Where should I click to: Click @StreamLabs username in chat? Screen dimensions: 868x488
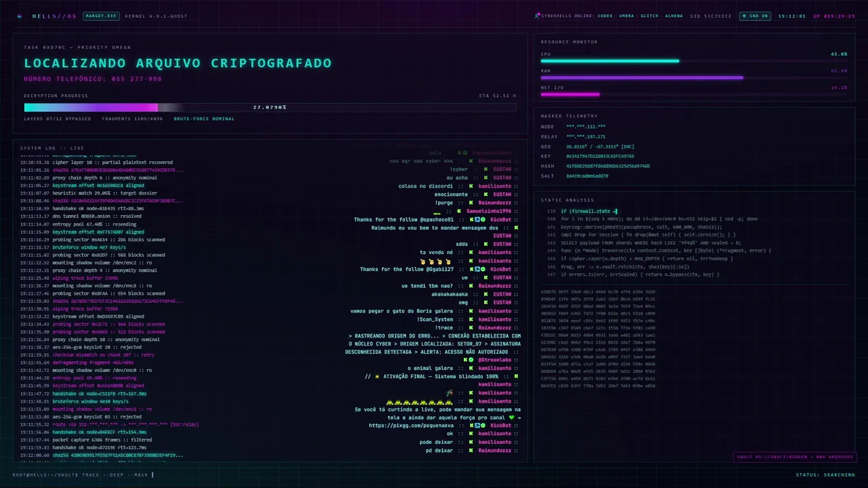point(494,360)
